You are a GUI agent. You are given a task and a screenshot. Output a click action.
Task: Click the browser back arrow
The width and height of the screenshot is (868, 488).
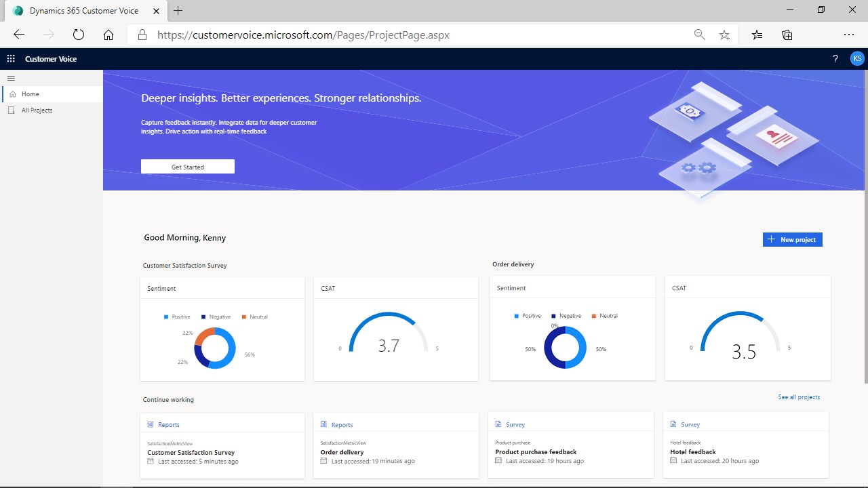point(19,35)
